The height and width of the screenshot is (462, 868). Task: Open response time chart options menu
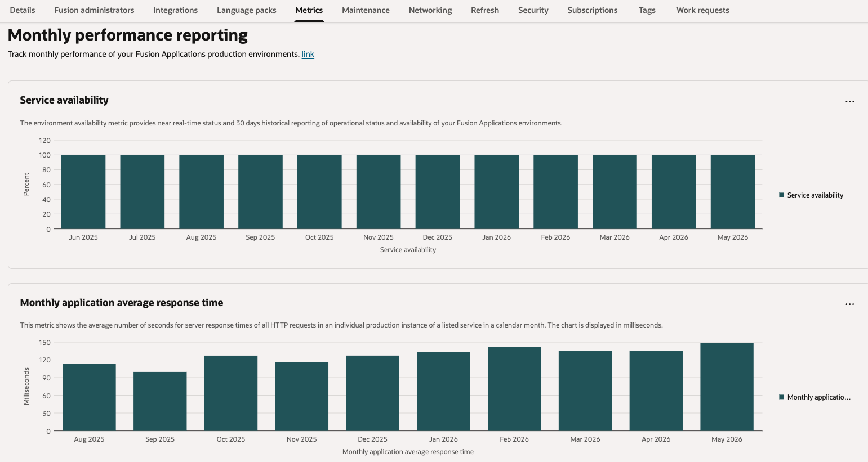point(850,304)
